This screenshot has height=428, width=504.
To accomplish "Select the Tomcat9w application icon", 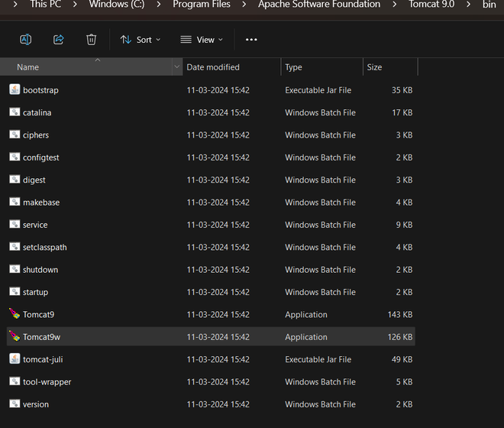I will click(x=15, y=336).
